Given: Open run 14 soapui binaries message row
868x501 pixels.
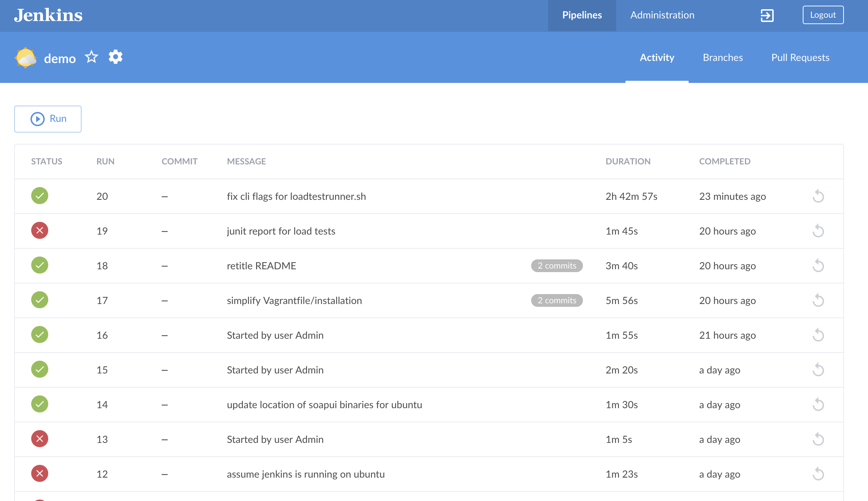Looking at the screenshot, I should (324, 405).
